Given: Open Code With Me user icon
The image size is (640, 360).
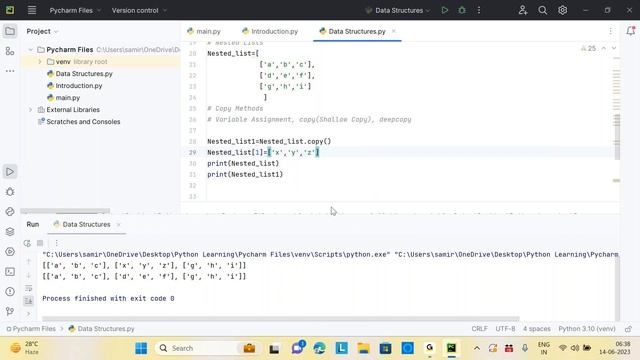Looking at the screenshot, I should pyautogui.click(x=522, y=10).
